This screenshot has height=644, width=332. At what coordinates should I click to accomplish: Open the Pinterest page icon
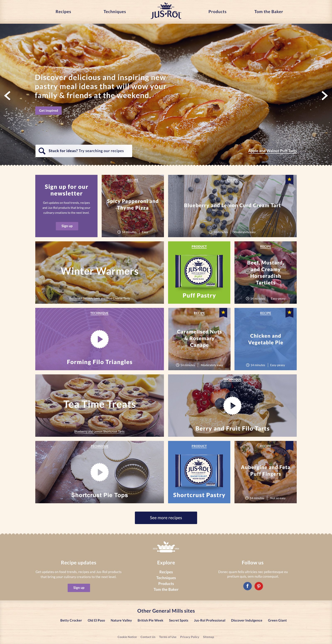click(259, 586)
